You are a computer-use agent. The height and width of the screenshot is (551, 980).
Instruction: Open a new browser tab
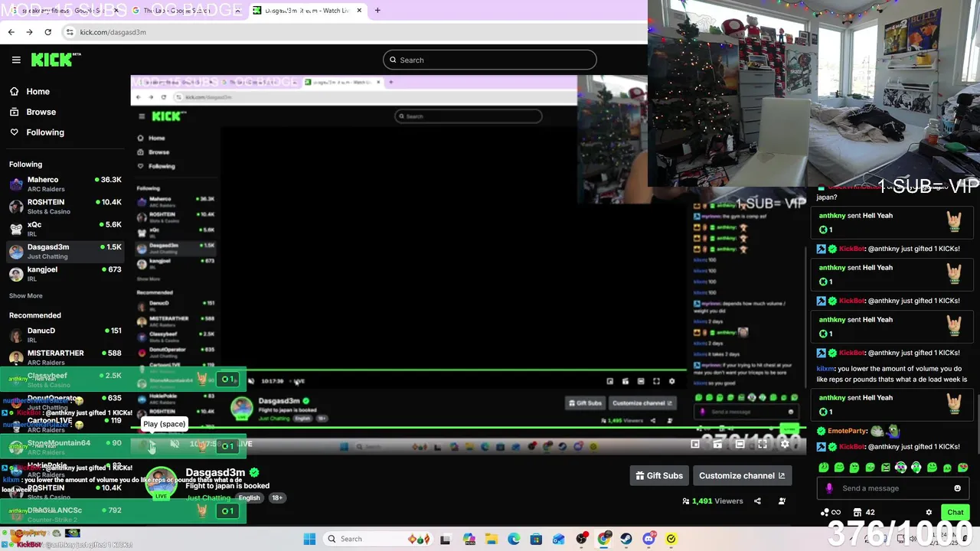point(377,11)
